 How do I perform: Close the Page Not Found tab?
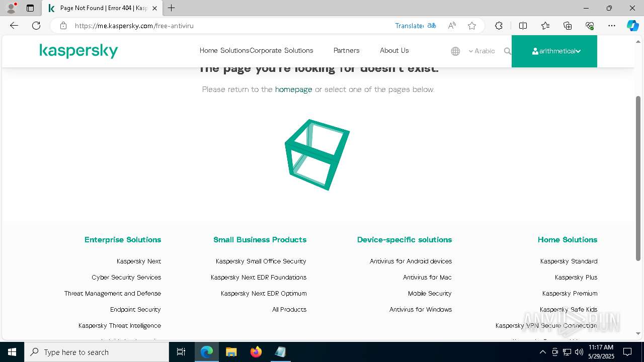pyautogui.click(x=154, y=8)
